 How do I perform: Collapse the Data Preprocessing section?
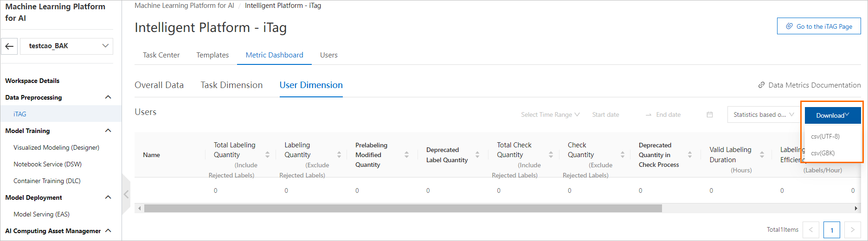click(108, 97)
